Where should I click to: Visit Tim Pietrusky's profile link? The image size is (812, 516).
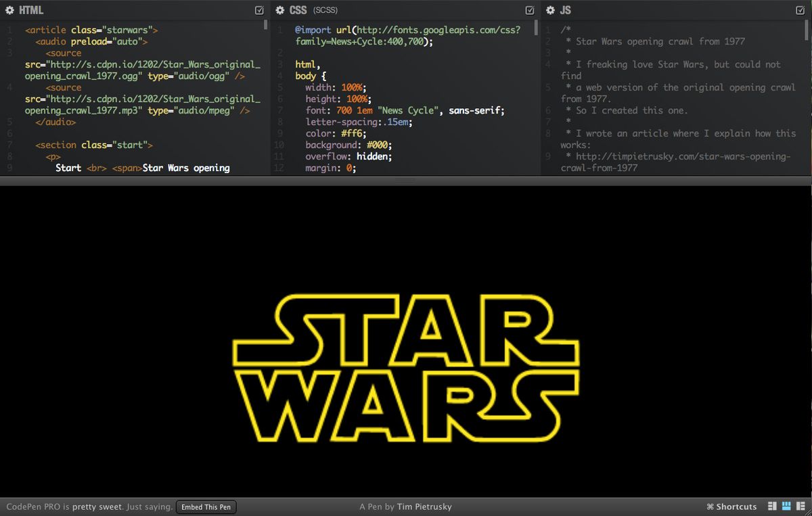[424, 507]
